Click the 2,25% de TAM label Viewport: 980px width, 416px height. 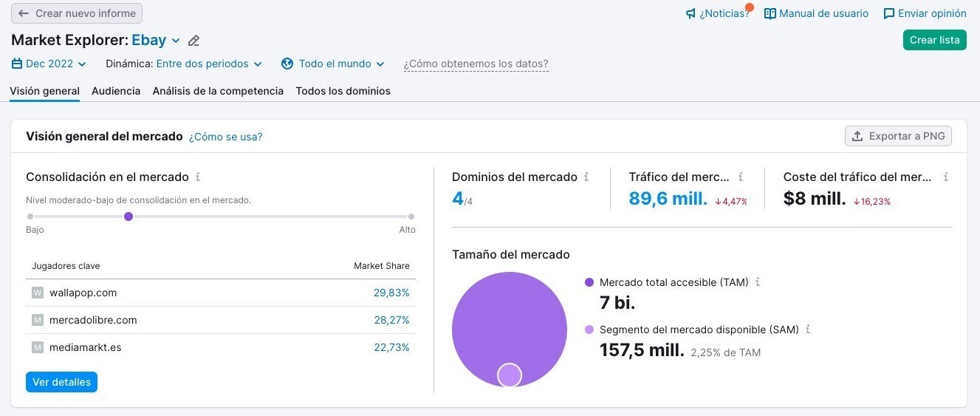pyautogui.click(x=726, y=352)
